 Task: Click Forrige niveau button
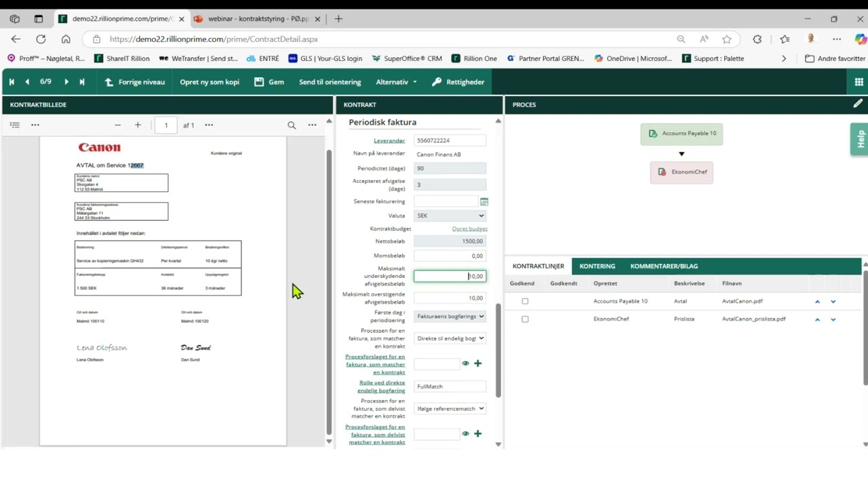(x=135, y=82)
